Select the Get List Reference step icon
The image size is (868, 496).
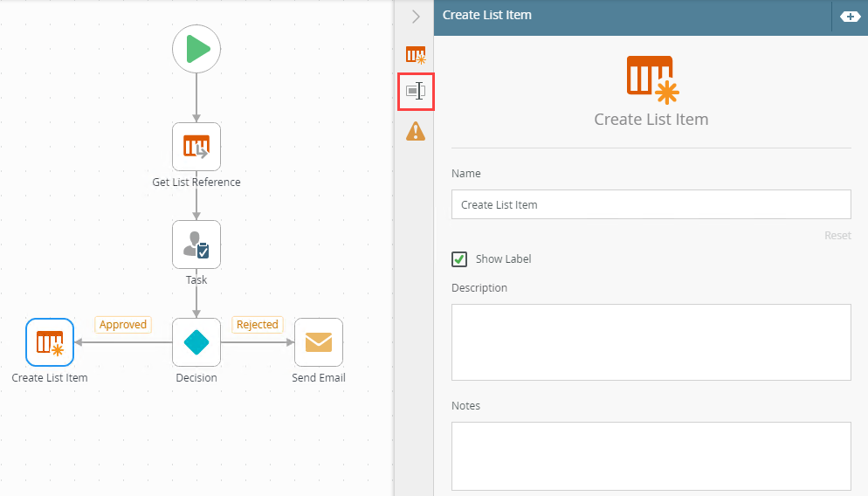pos(196,147)
